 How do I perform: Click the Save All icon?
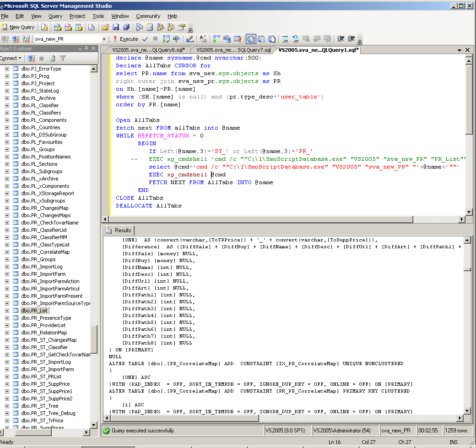[126, 27]
